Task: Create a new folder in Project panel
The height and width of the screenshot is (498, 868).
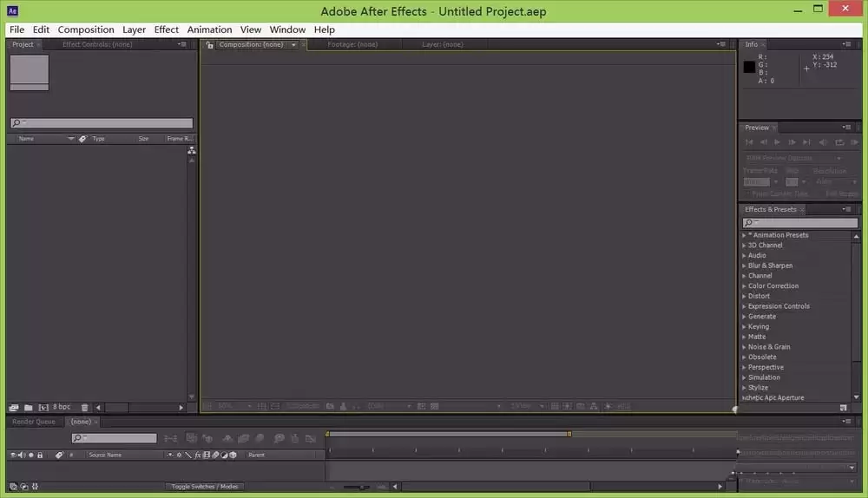Action: tap(29, 408)
